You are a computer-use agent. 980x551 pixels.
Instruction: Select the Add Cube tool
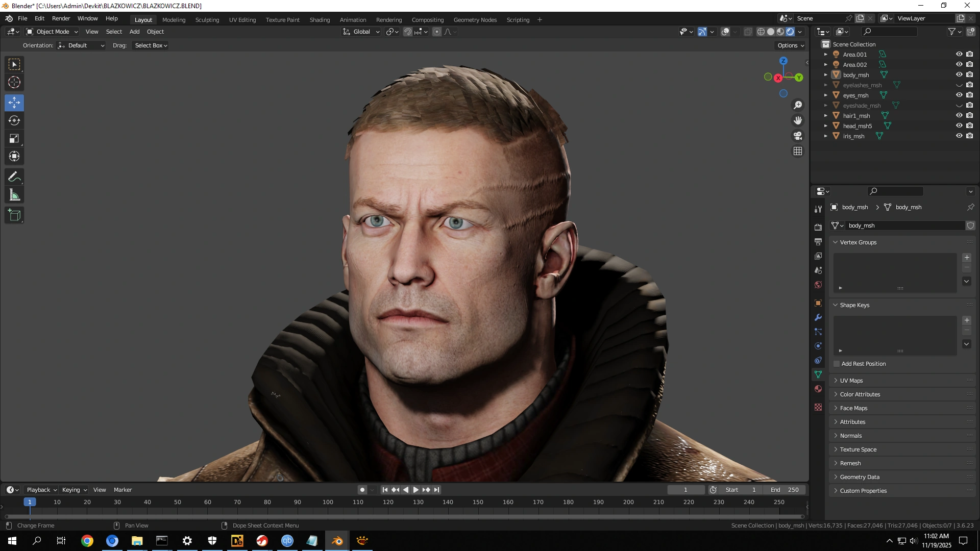[x=14, y=215]
